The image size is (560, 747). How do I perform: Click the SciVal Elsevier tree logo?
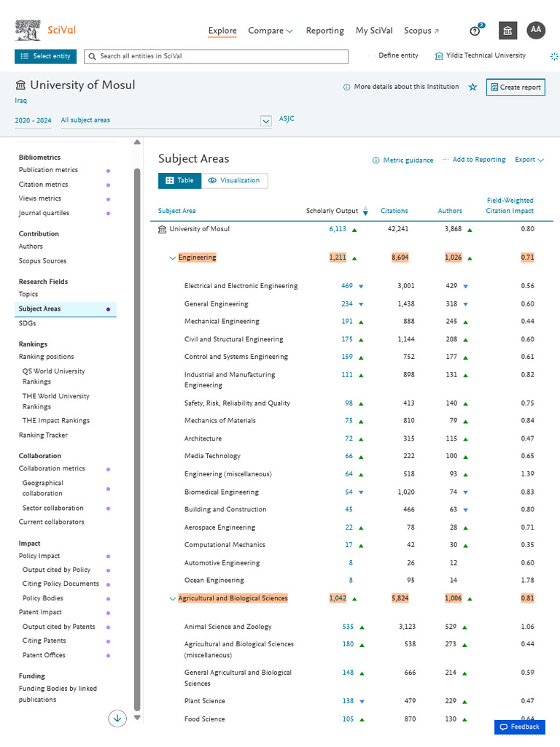(28, 30)
